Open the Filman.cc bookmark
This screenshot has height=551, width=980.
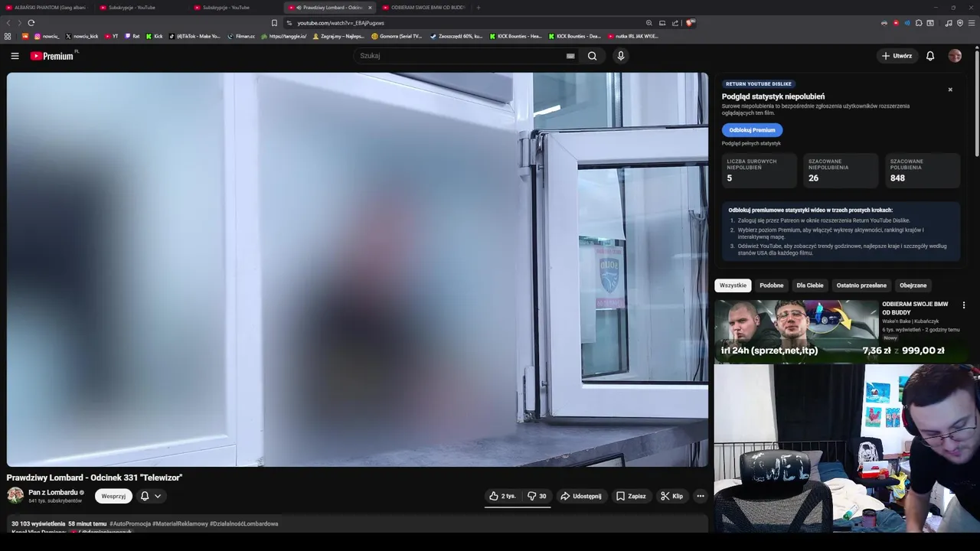click(x=241, y=36)
